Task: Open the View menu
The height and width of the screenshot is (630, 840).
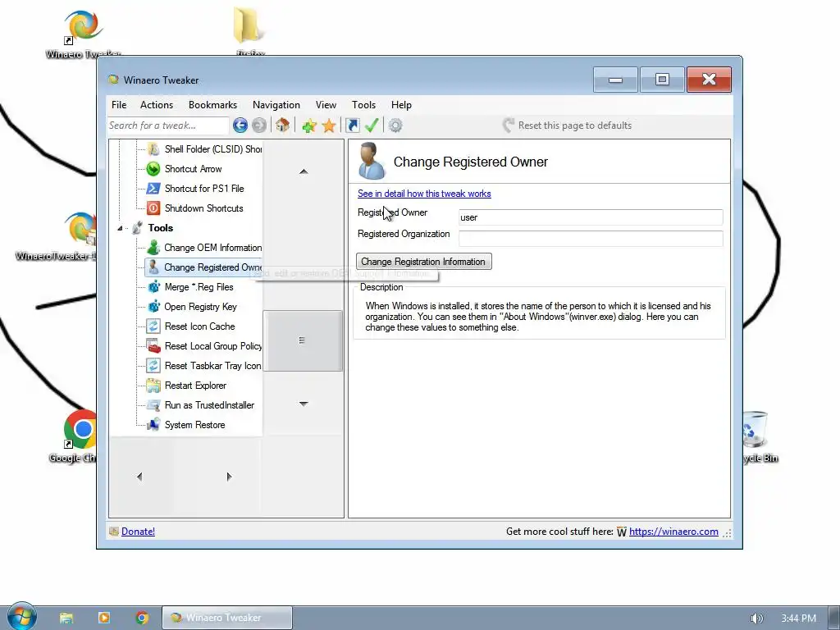Action: [326, 105]
